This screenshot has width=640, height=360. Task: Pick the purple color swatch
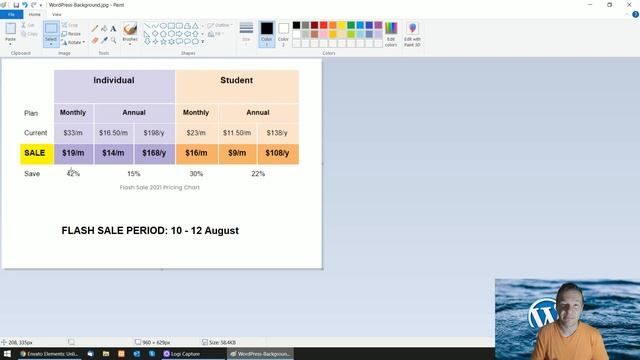(x=378, y=25)
